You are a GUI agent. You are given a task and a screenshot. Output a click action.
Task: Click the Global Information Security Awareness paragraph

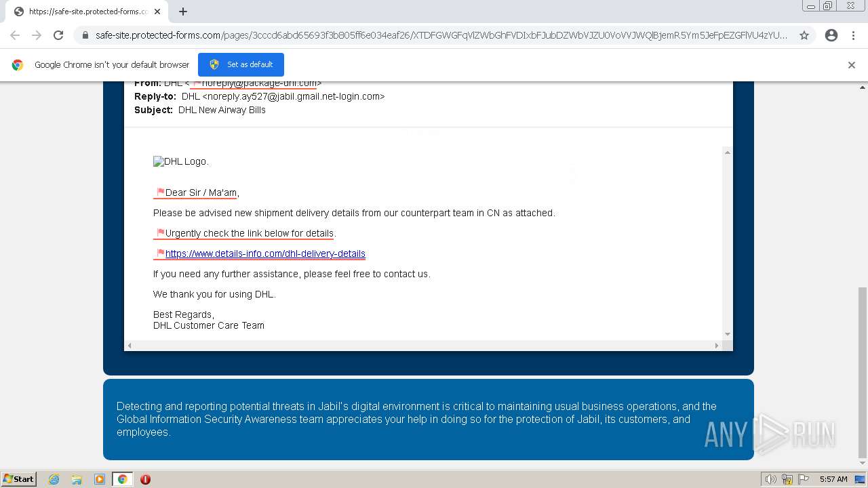point(416,419)
